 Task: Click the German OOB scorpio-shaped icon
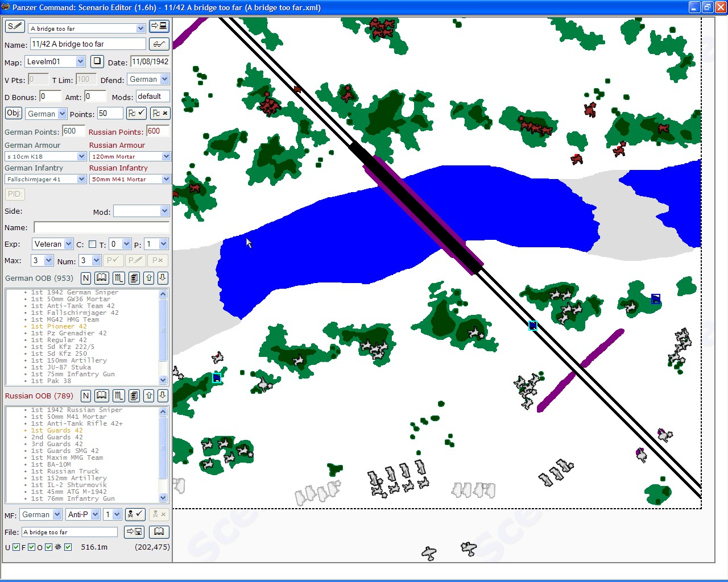tap(118, 278)
